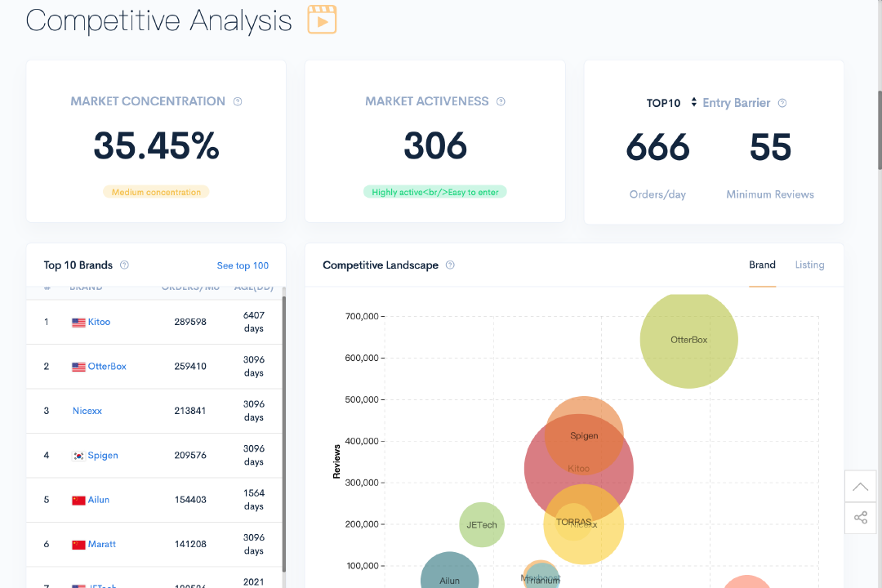The height and width of the screenshot is (588, 882).
Task: Open the Spigen brand link
Action: 103,455
